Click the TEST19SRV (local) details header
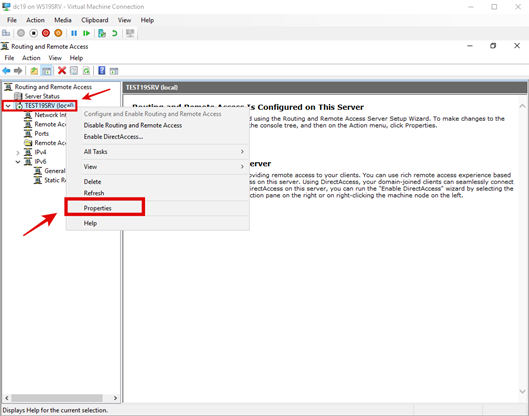The height and width of the screenshot is (416, 529). coord(324,87)
